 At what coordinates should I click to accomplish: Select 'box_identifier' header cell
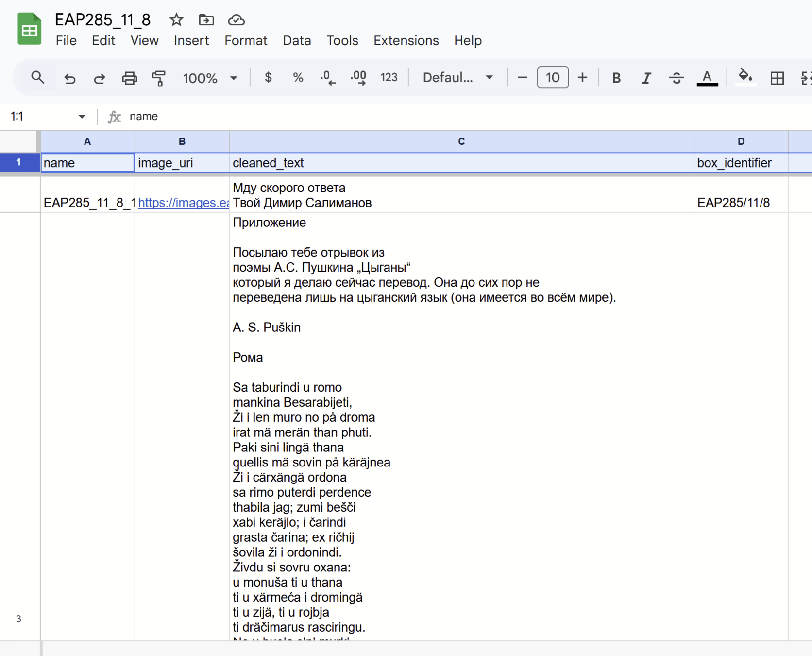[741, 163]
